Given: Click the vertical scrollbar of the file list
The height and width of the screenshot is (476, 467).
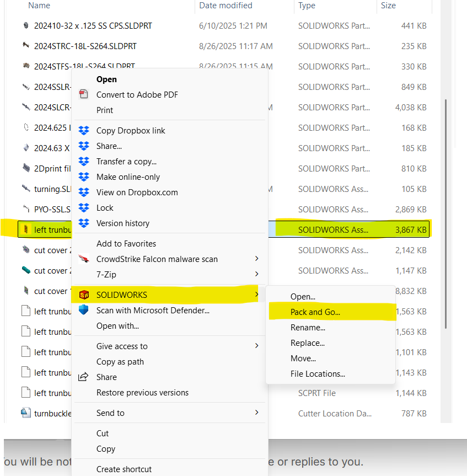Looking at the screenshot, I should tap(446, 165).
